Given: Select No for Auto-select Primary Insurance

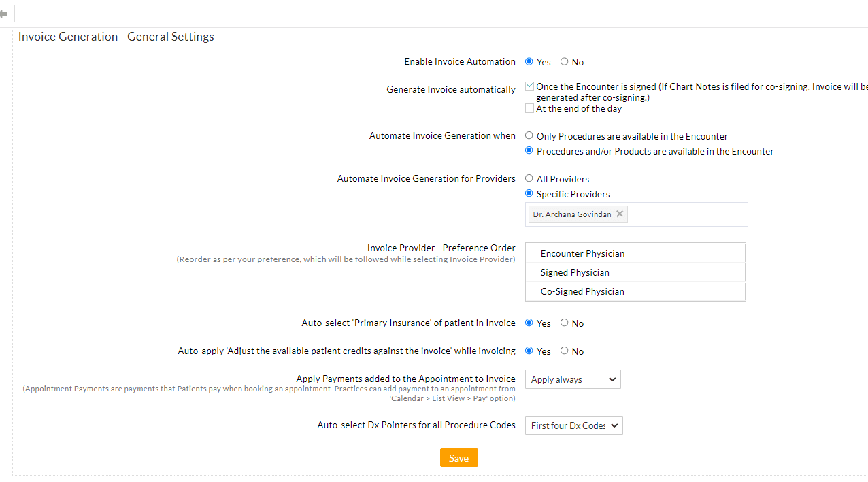Looking at the screenshot, I should (x=564, y=322).
